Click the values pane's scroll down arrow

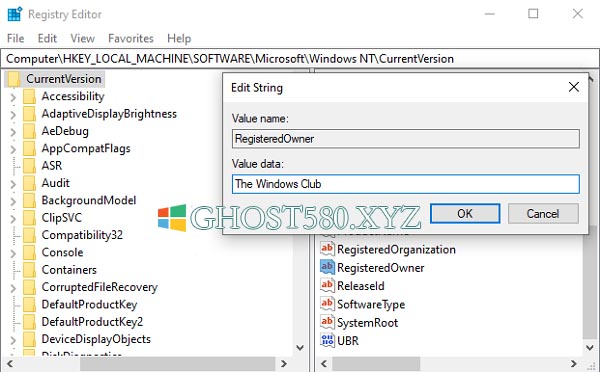(590, 348)
